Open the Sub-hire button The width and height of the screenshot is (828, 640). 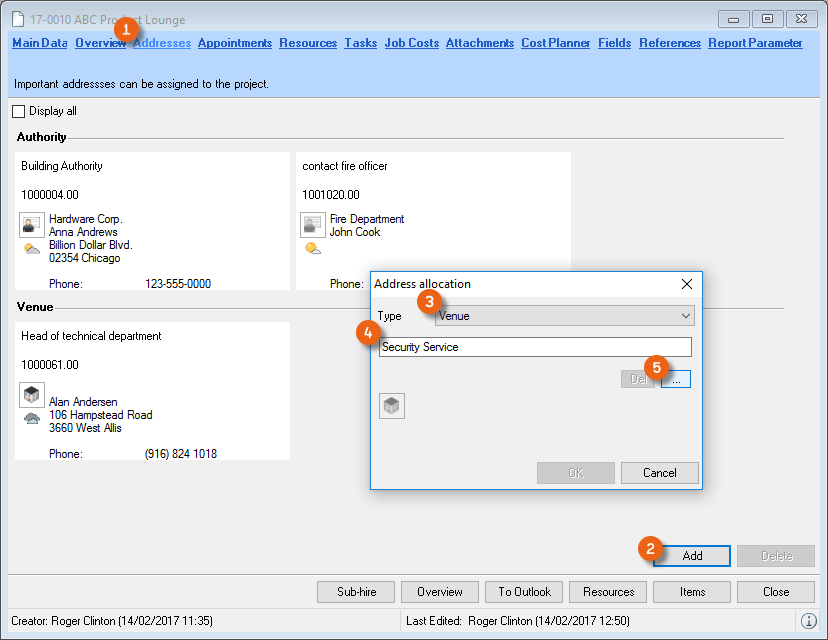[355, 592]
